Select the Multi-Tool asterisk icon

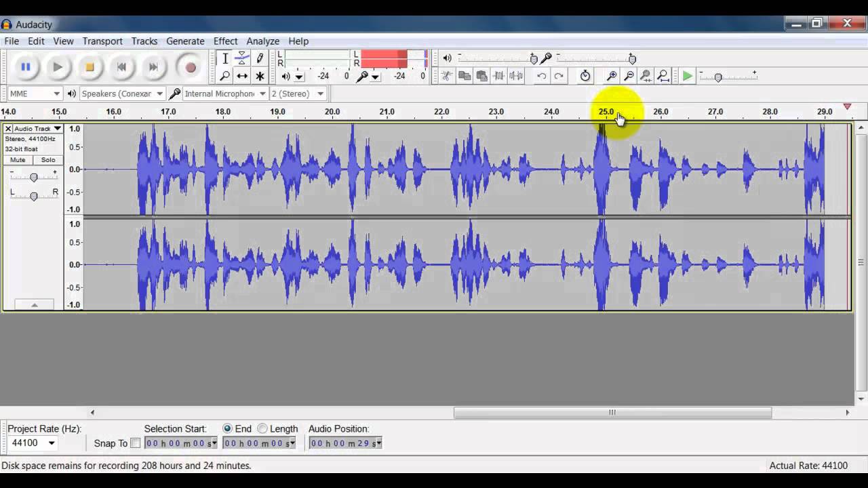coord(260,76)
